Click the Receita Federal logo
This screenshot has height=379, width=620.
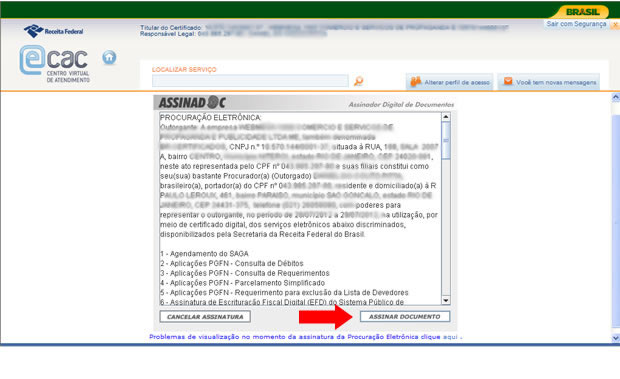53,31
